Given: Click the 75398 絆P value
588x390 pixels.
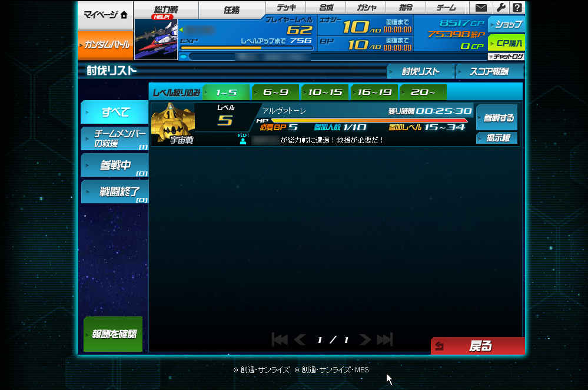Looking at the screenshot, I should 456,35.
